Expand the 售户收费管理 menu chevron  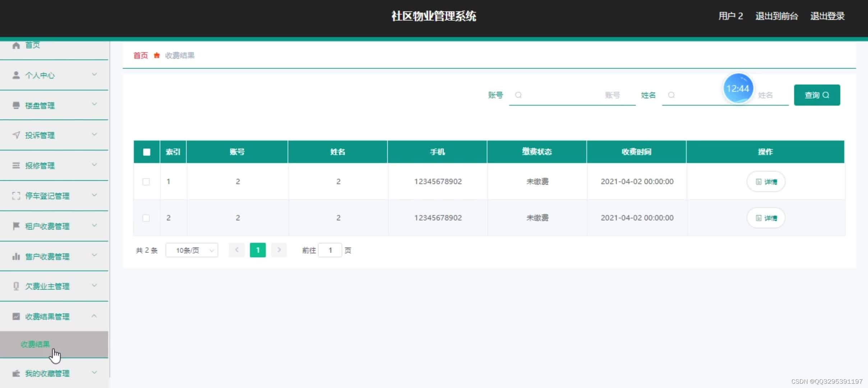(94, 255)
